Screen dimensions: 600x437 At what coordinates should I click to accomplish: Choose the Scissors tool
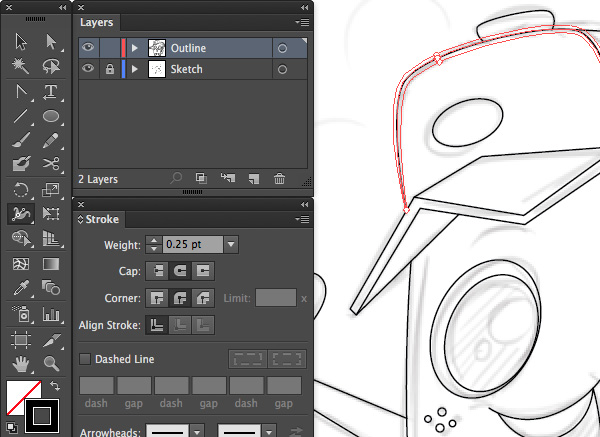[x=51, y=165]
